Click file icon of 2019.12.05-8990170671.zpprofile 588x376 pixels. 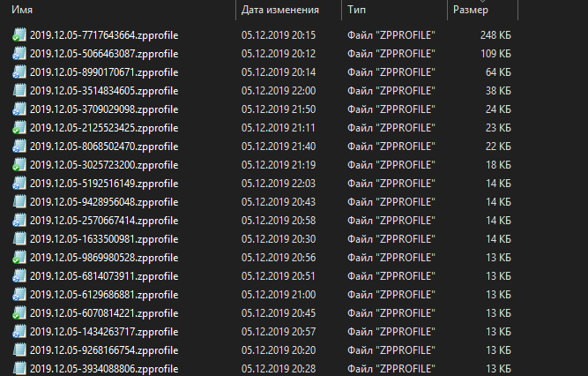19,71
